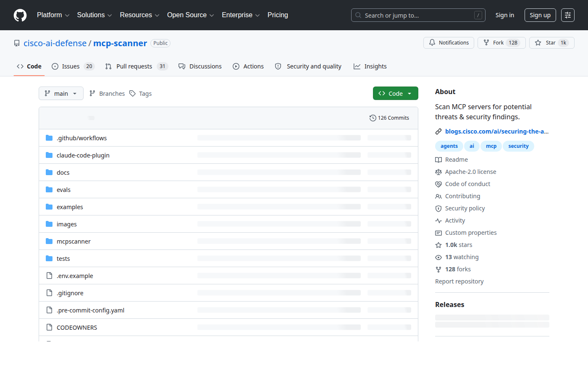The image size is (588, 378).
Task: Switch to the Insights tab
Action: (x=370, y=66)
